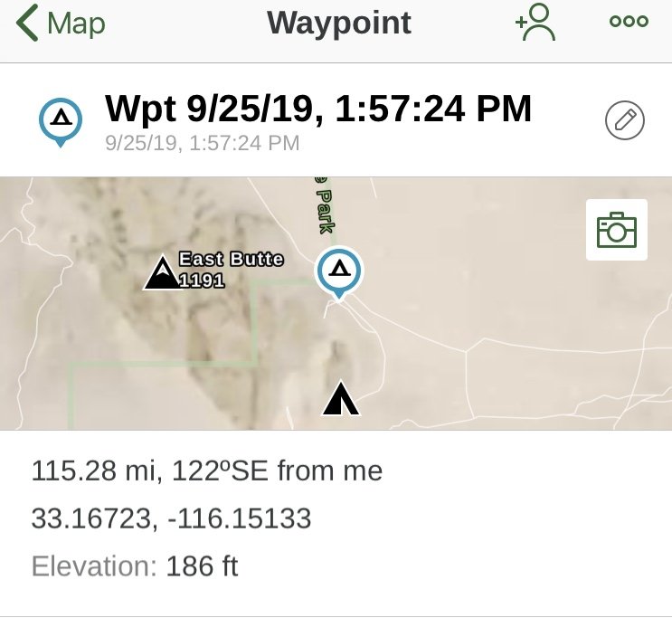Screen dimensions: 672x618
Task: Go back using the green chevron arrow
Action: tap(27, 23)
